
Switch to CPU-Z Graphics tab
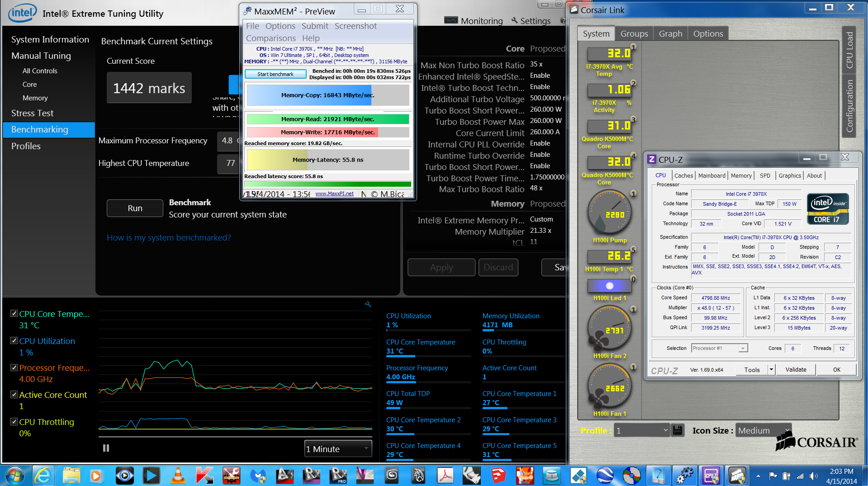pyautogui.click(x=790, y=175)
